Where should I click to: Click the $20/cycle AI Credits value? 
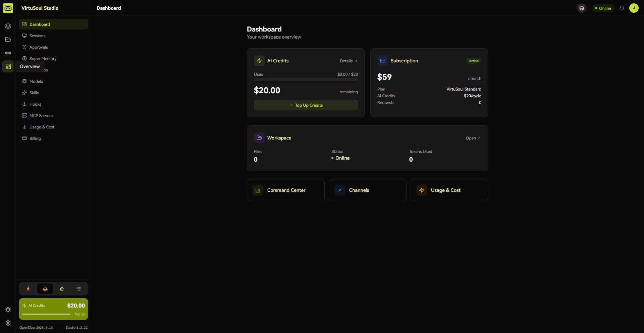(x=473, y=96)
